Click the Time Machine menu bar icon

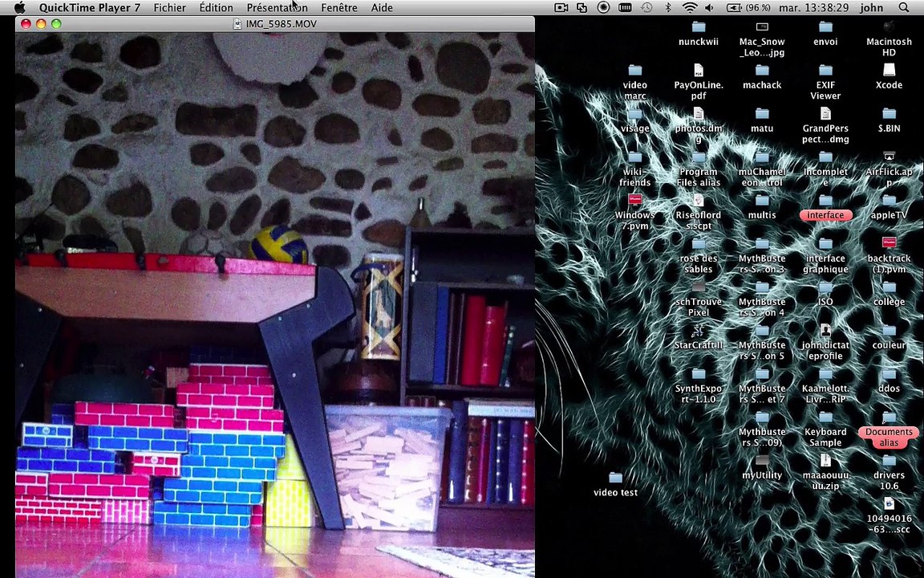point(646,8)
